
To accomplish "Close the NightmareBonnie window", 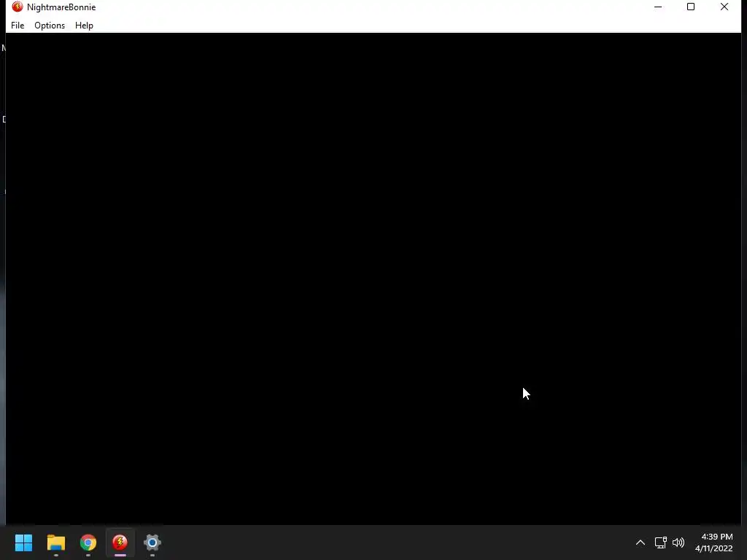I will pyautogui.click(x=724, y=7).
